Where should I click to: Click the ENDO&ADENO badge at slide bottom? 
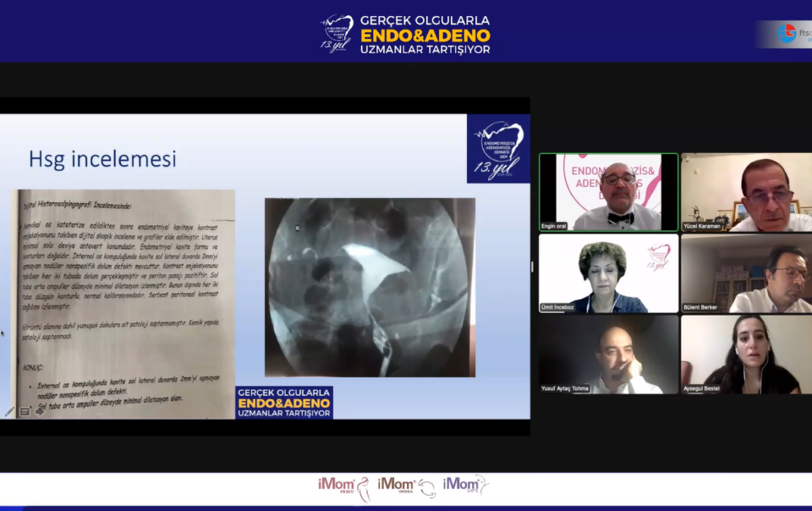coord(284,403)
